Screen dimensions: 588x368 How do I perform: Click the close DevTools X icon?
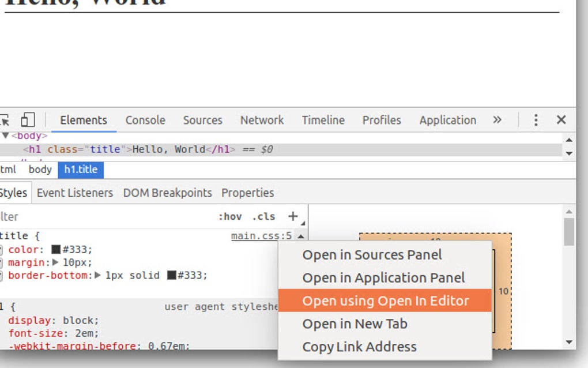pyautogui.click(x=561, y=120)
